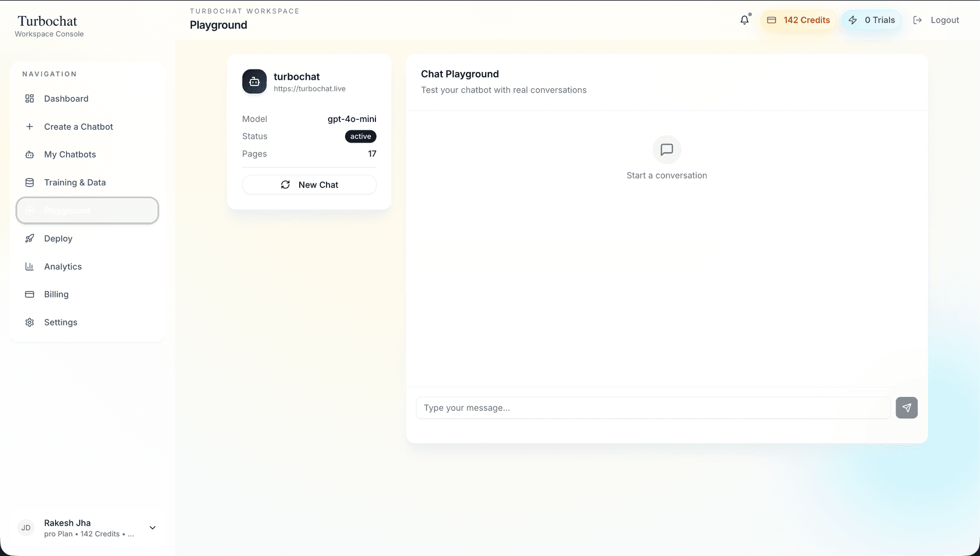Click the JD user avatar

pyautogui.click(x=26, y=528)
